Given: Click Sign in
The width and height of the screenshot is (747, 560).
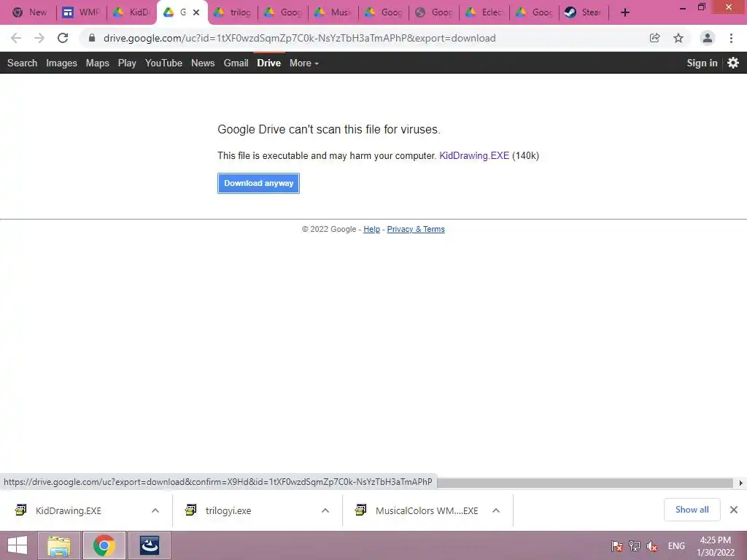Looking at the screenshot, I should pyautogui.click(x=702, y=63).
